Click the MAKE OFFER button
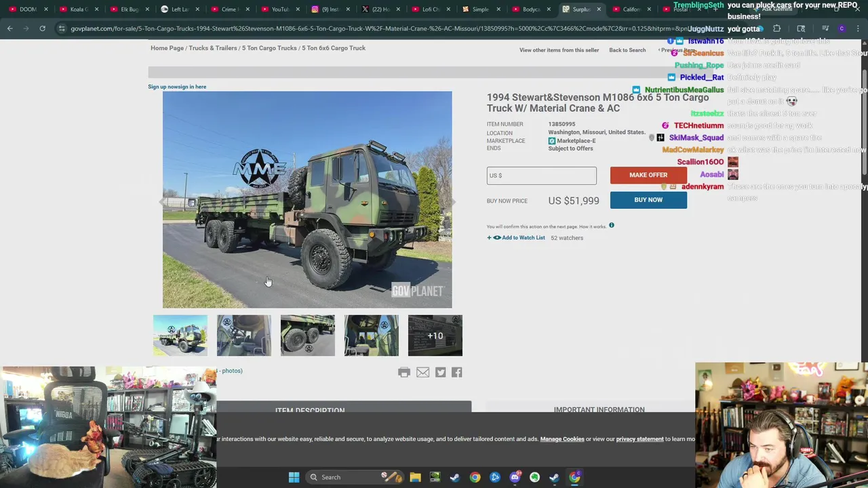868x488 pixels. 648,175
